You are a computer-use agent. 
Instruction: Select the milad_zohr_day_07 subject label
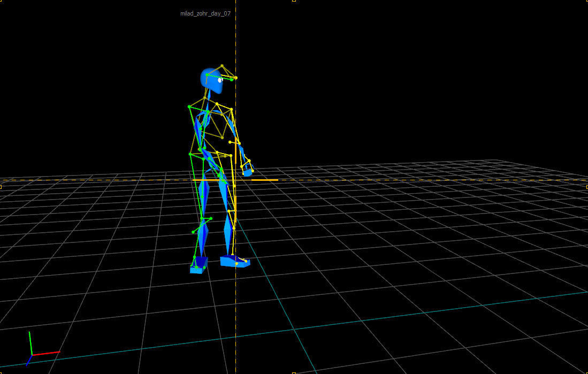coord(205,13)
